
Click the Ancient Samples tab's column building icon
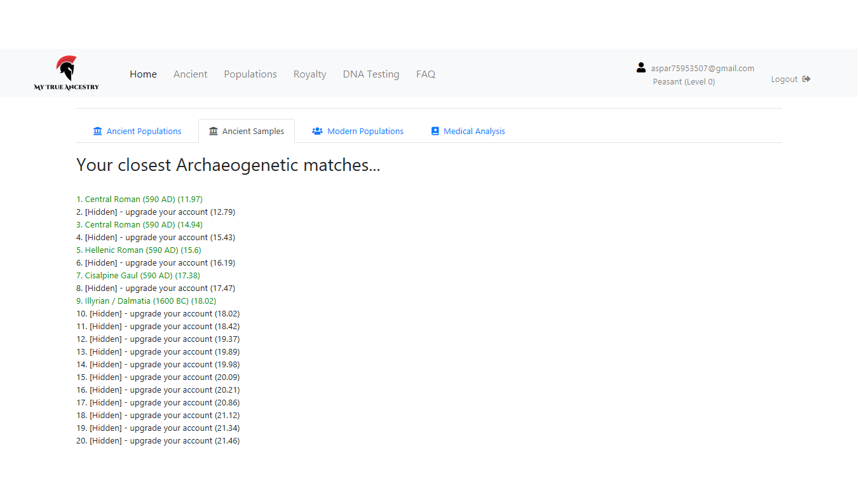coord(214,131)
